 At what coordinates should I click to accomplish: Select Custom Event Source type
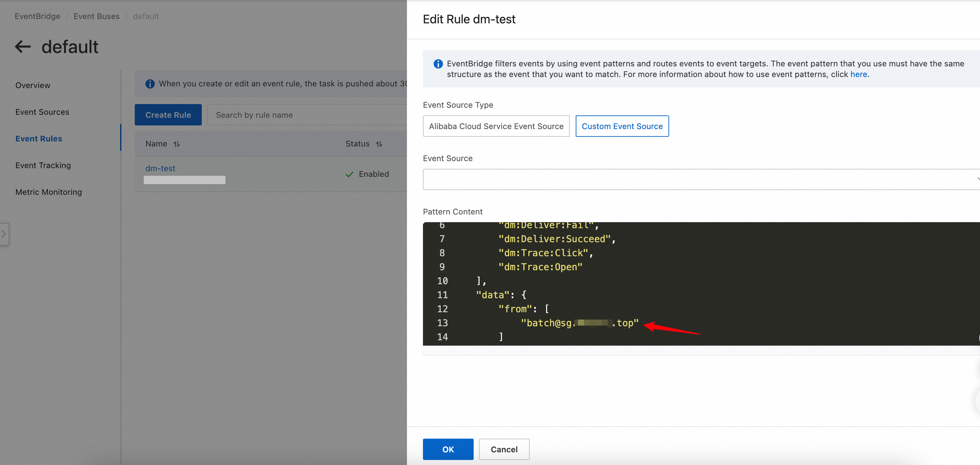click(622, 126)
